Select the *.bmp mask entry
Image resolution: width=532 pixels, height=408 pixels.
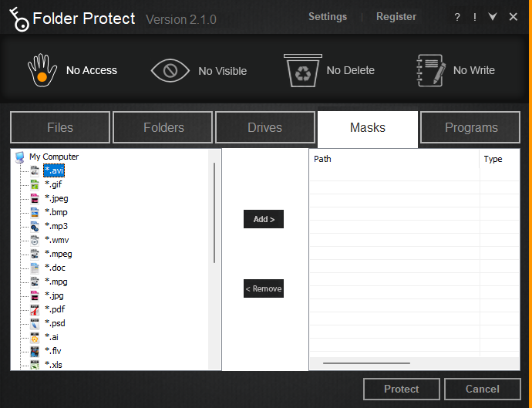point(56,213)
